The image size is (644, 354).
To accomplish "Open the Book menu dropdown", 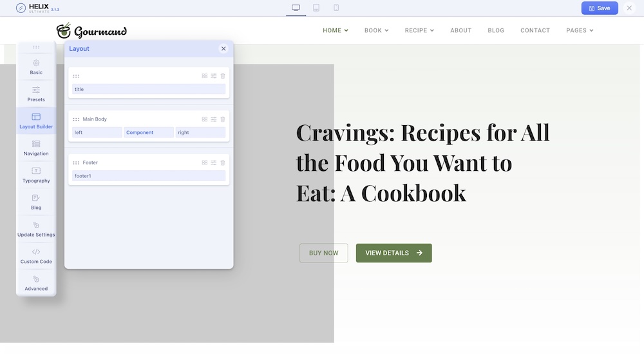I will 376,30.
